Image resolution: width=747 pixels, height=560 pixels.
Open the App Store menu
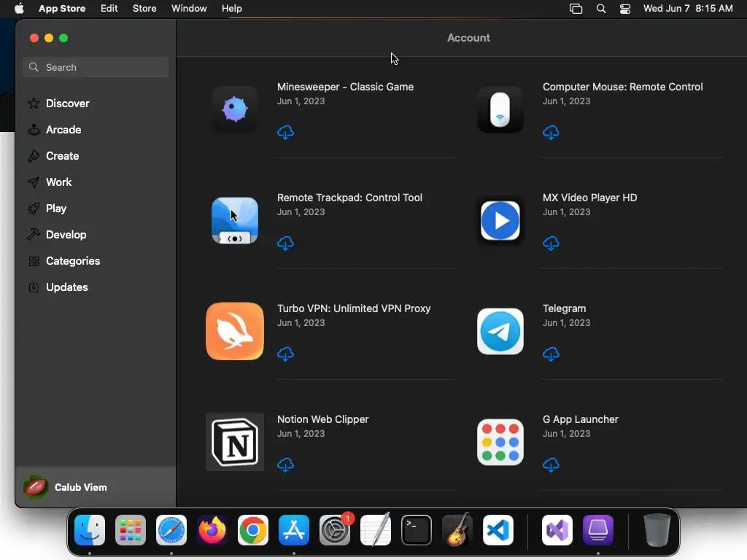pyautogui.click(x=62, y=8)
